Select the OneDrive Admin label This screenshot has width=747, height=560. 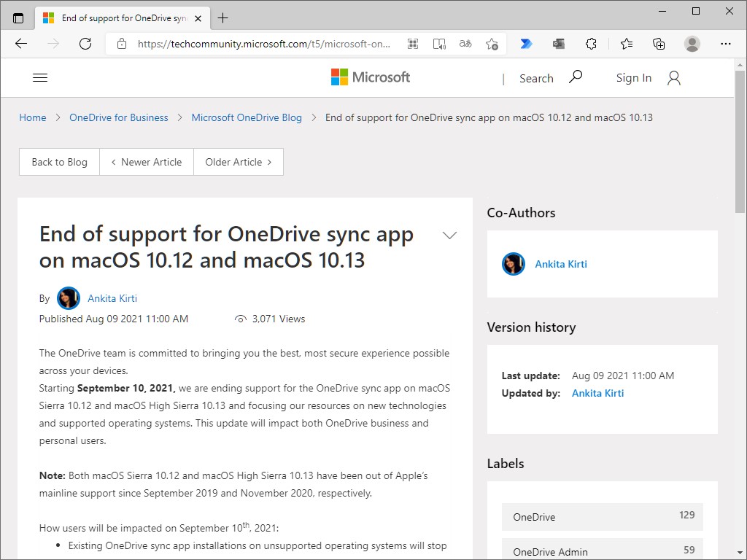coord(550,552)
